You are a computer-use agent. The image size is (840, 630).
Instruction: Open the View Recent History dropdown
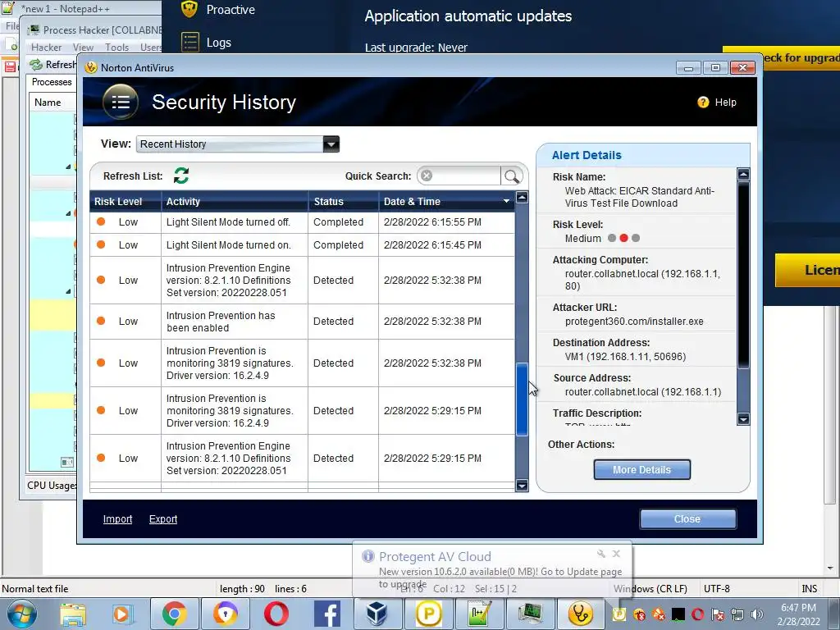[x=331, y=144]
